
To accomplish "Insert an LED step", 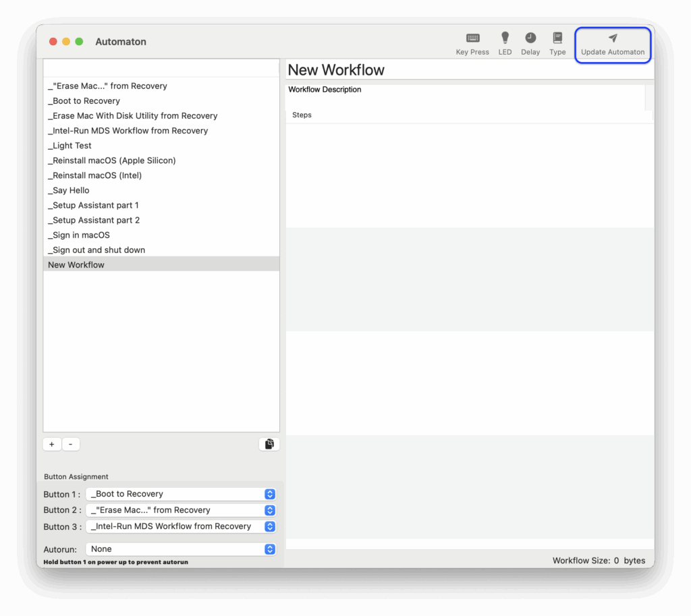I will (505, 44).
